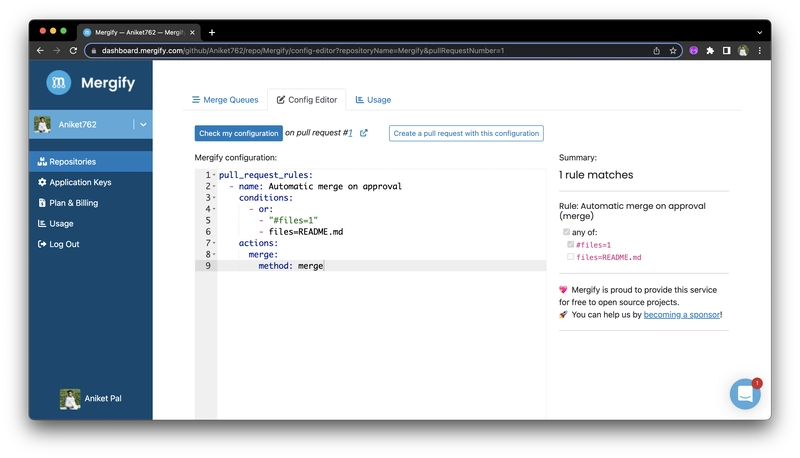Click the Repositories icon in sidebar
The height and width of the screenshot is (458, 800).
tap(42, 162)
